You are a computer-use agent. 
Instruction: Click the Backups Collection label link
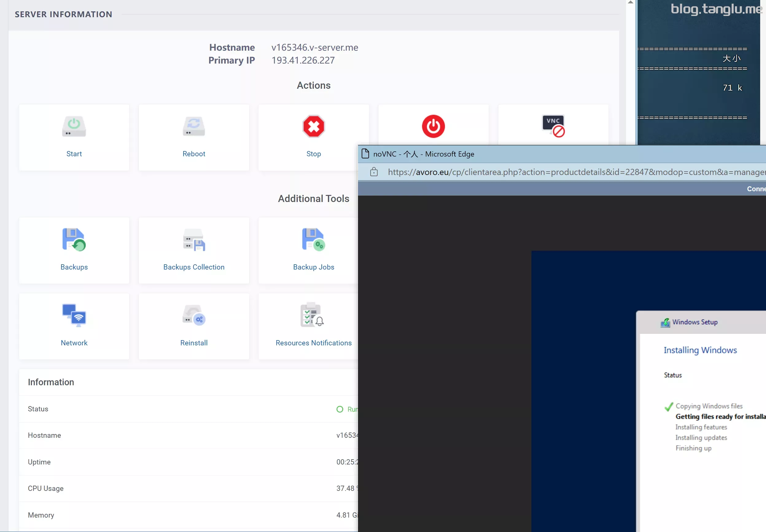point(194,267)
